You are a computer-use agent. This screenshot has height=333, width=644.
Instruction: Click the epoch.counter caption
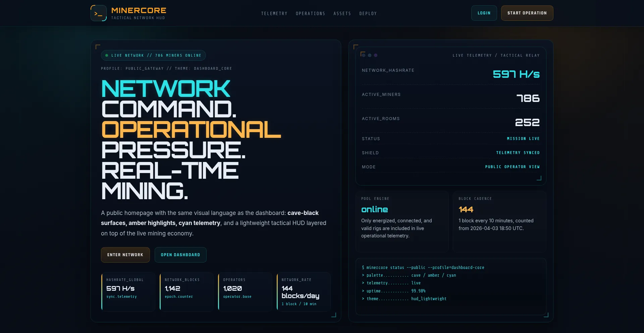179,297
